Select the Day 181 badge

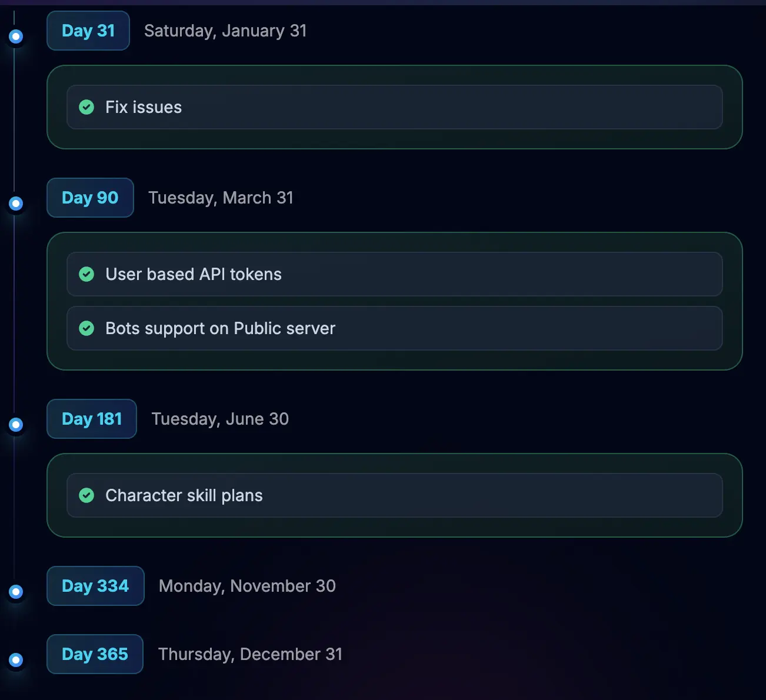tap(91, 419)
